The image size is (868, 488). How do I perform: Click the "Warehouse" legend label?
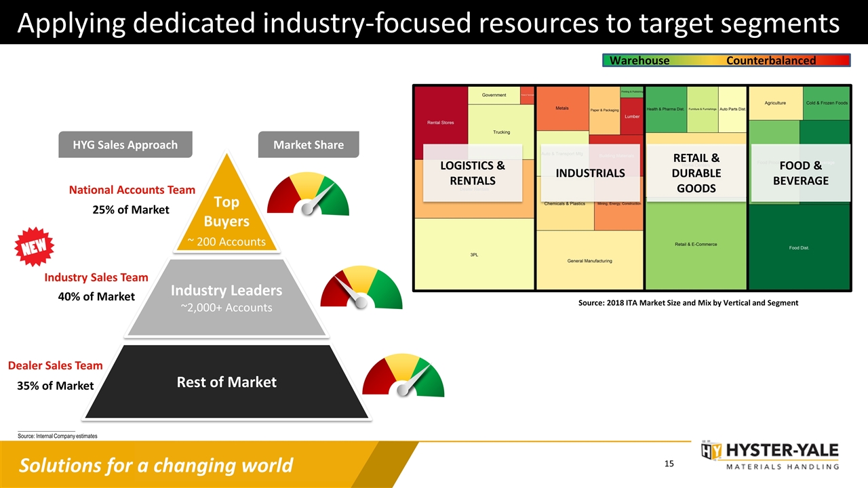[639, 61]
